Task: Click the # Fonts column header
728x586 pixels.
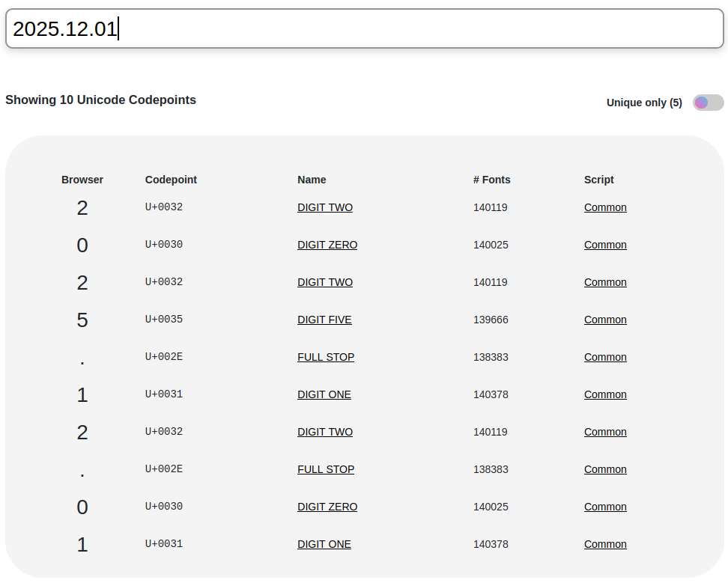Action: click(491, 180)
